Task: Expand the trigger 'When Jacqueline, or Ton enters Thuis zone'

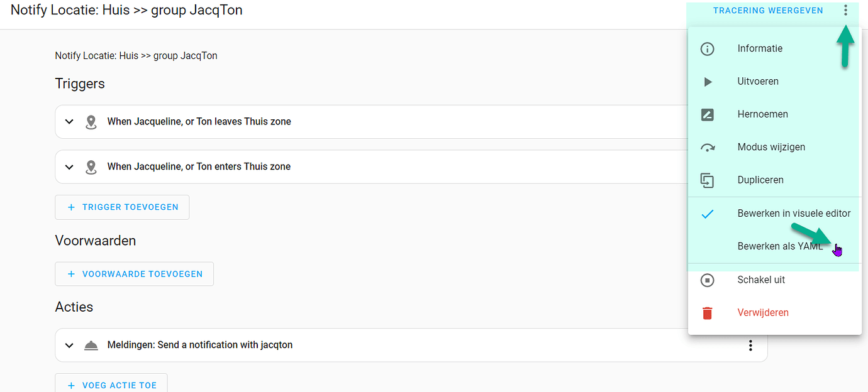Action: point(69,166)
